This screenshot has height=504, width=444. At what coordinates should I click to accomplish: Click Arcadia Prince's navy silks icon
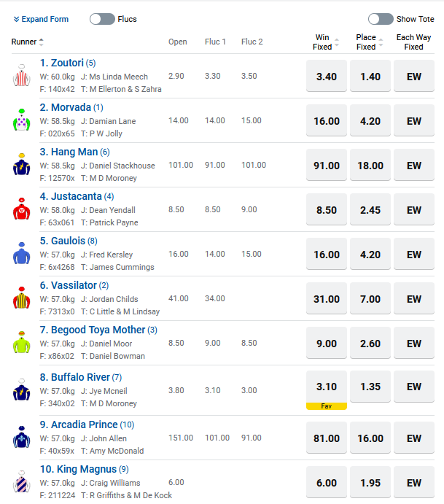20,436
